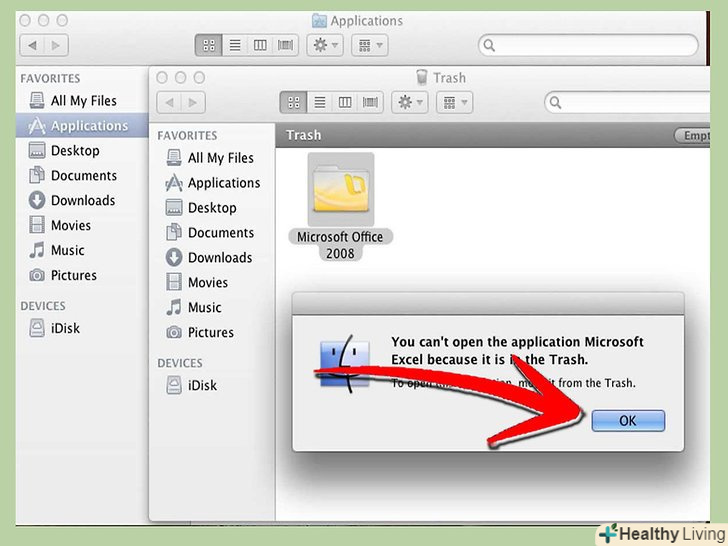Click the 'Microsoft Office 2008' folder name label
The width and height of the screenshot is (728, 546).
(x=340, y=245)
